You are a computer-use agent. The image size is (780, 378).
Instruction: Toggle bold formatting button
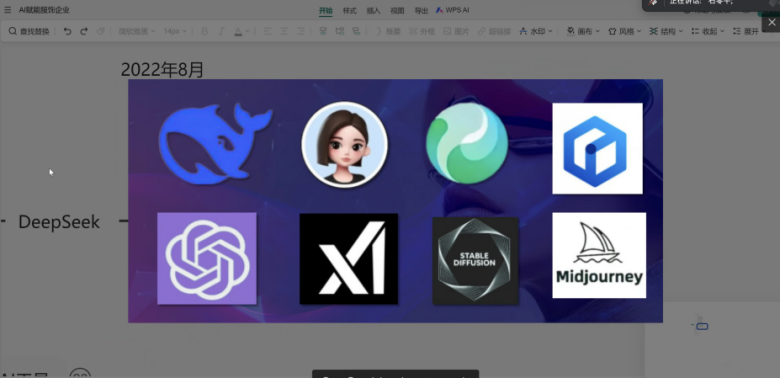pos(204,31)
